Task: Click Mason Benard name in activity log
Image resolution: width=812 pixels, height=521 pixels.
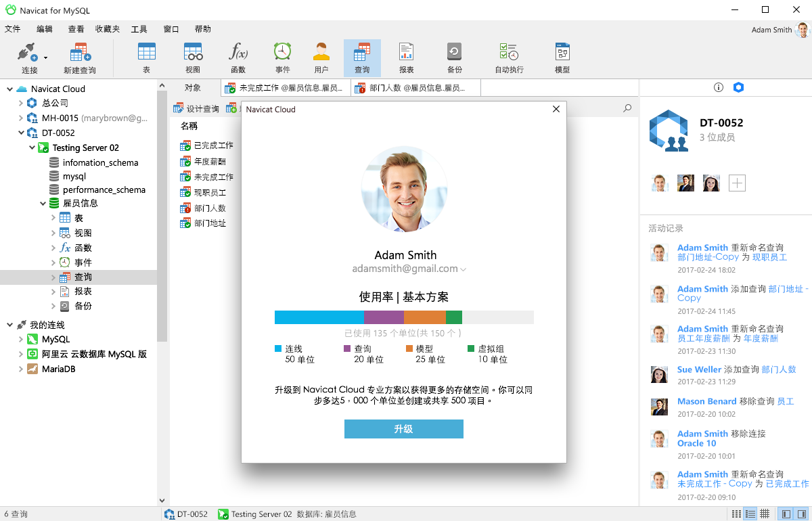Action: point(706,401)
